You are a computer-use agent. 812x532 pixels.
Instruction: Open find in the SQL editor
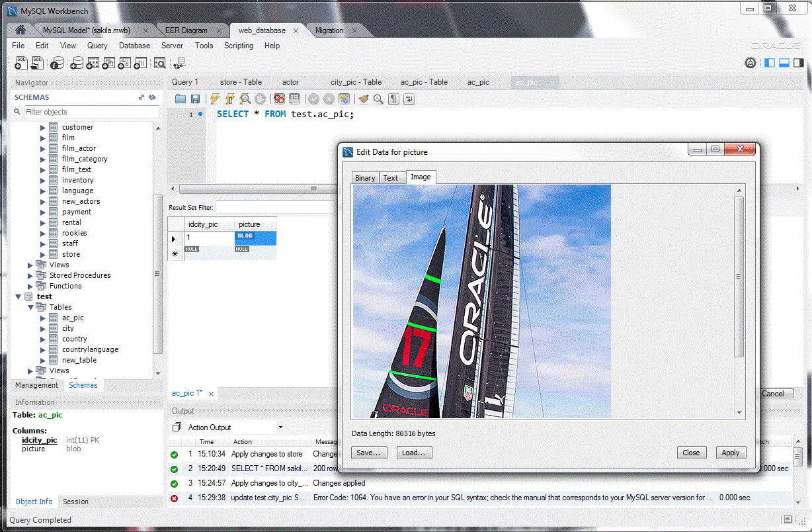click(x=379, y=99)
